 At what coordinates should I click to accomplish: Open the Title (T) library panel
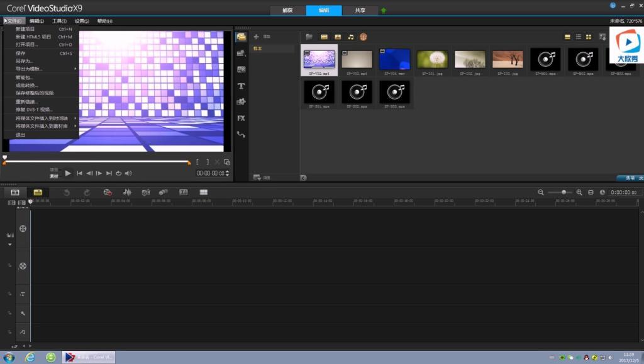pyautogui.click(x=241, y=86)
